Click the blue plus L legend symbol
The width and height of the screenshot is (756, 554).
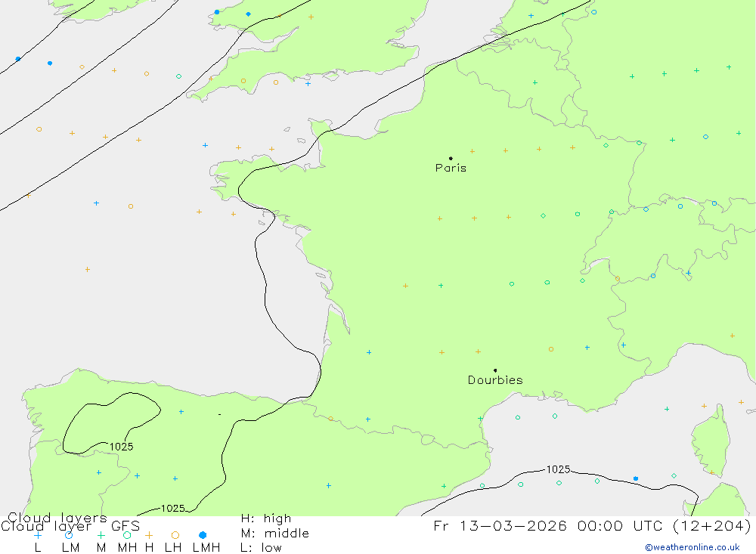pos(38,535)
